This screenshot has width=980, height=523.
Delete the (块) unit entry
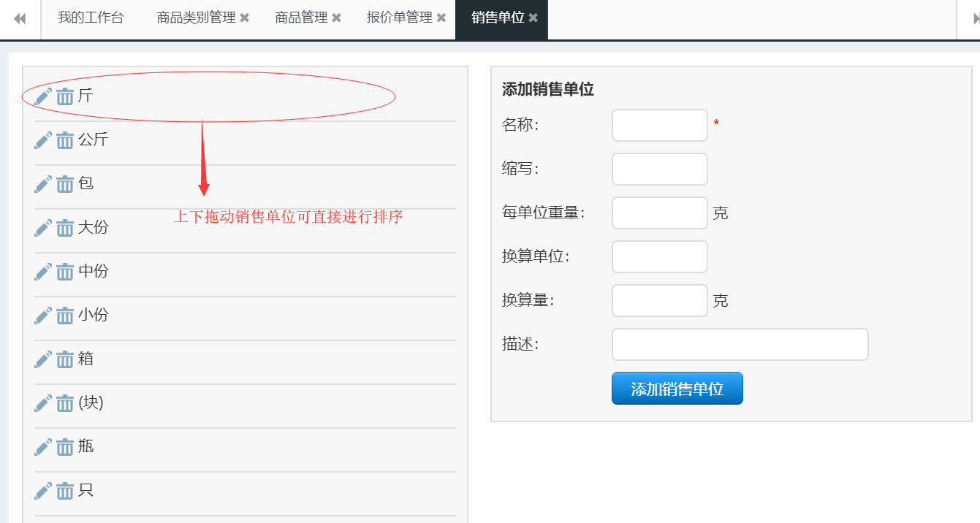click(65, 403)
